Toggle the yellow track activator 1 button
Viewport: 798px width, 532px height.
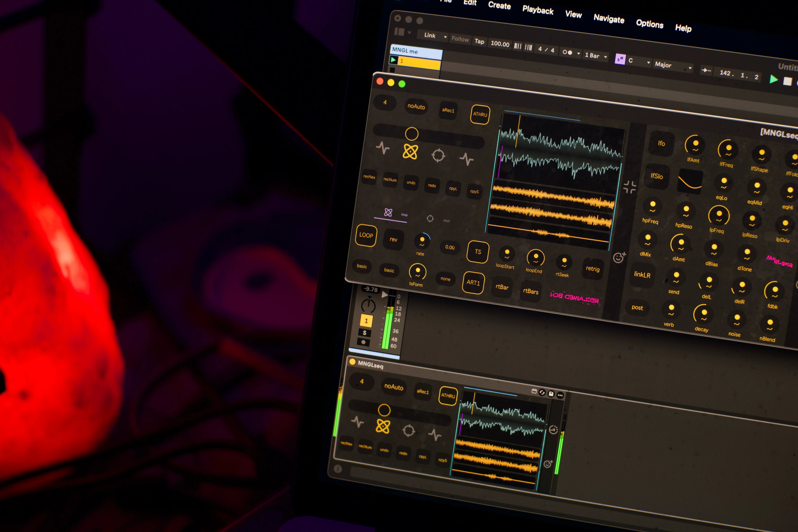(366, 321)
